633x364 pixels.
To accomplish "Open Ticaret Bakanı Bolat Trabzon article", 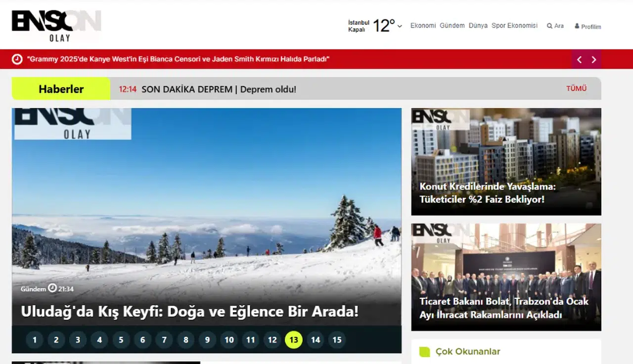I will 506,277.
